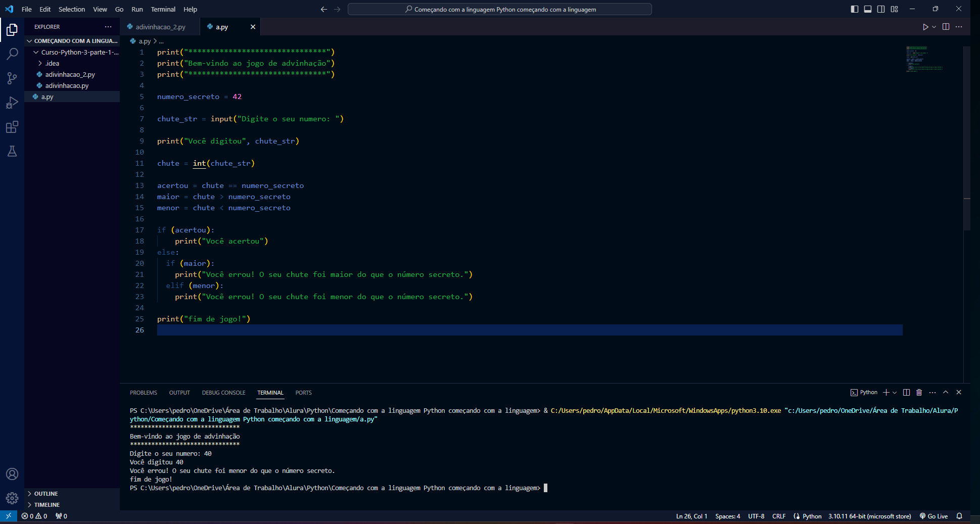Click Ln 26, Col 1 status item
980x524 pixels.
(691, 516)
